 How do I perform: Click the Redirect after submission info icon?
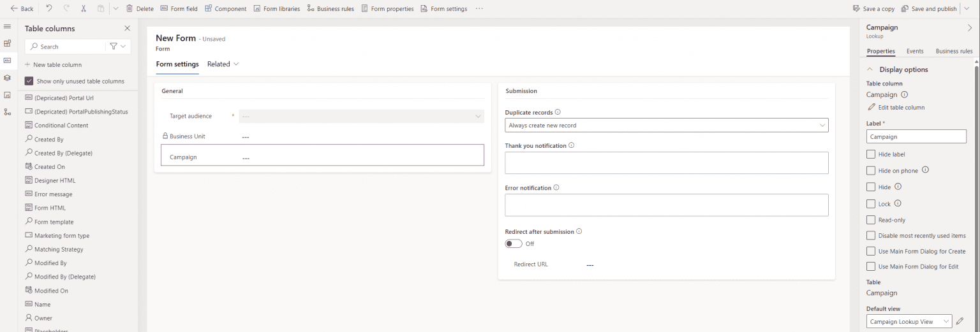[x=579, y=231]
